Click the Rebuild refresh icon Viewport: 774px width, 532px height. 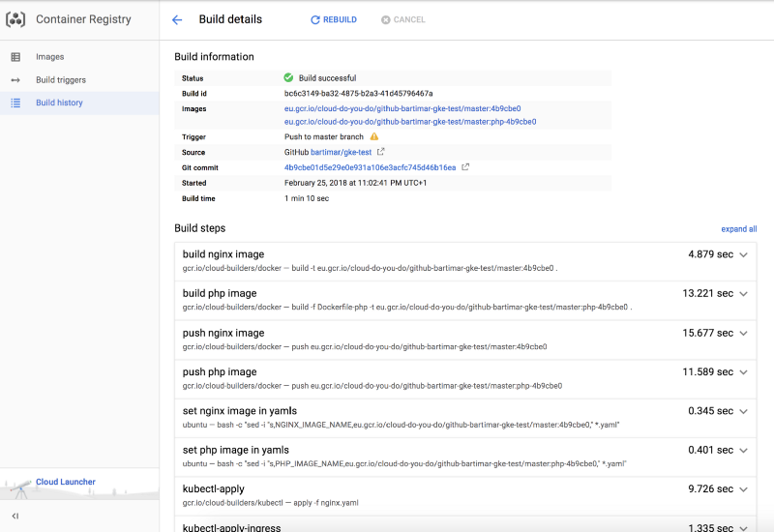[x=315, y=19]
